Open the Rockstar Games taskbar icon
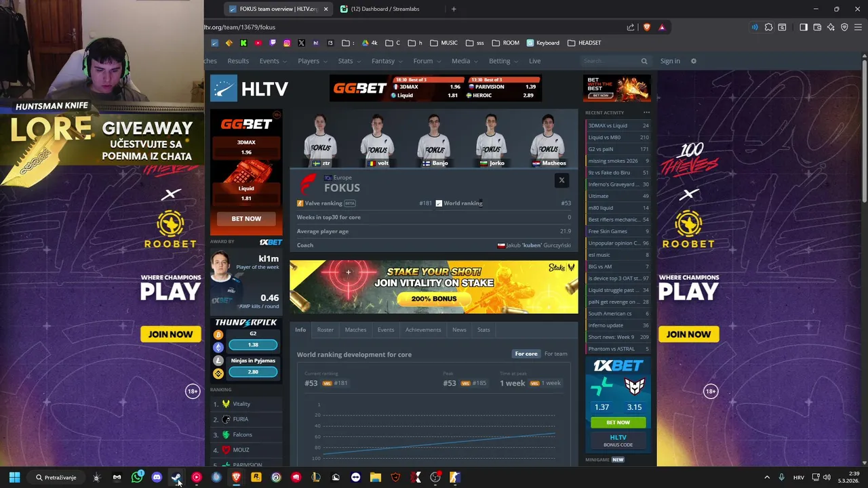Image resolution: width=868 pixels, height=488 pixels. tap(256, 477)
